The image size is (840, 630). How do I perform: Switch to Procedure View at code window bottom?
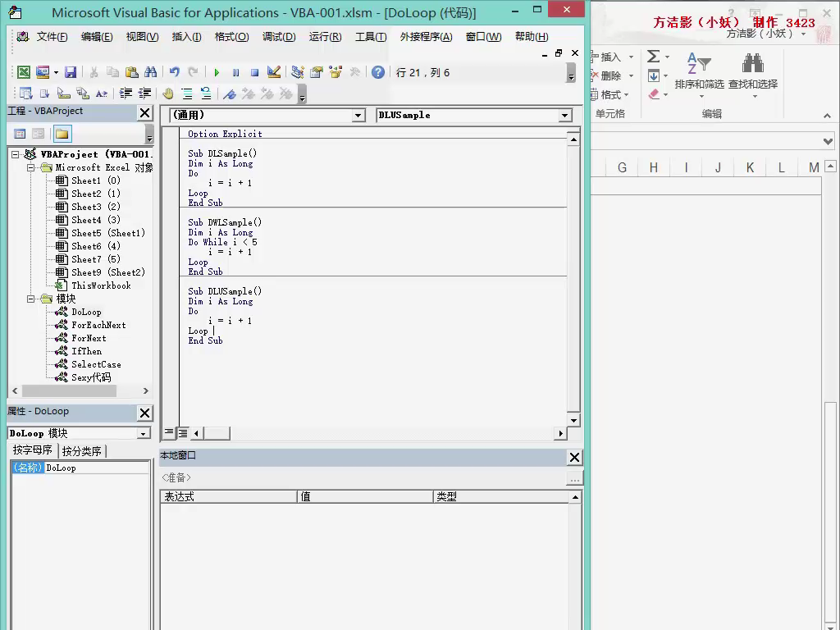[x=169, y=432]
